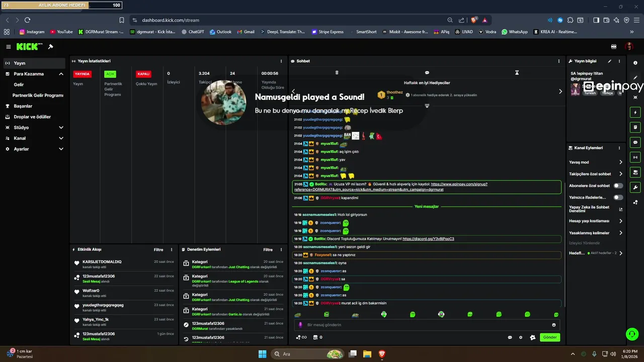
Task: Click the broadcast signal icon in the right rail
Action: pos(635,157)
